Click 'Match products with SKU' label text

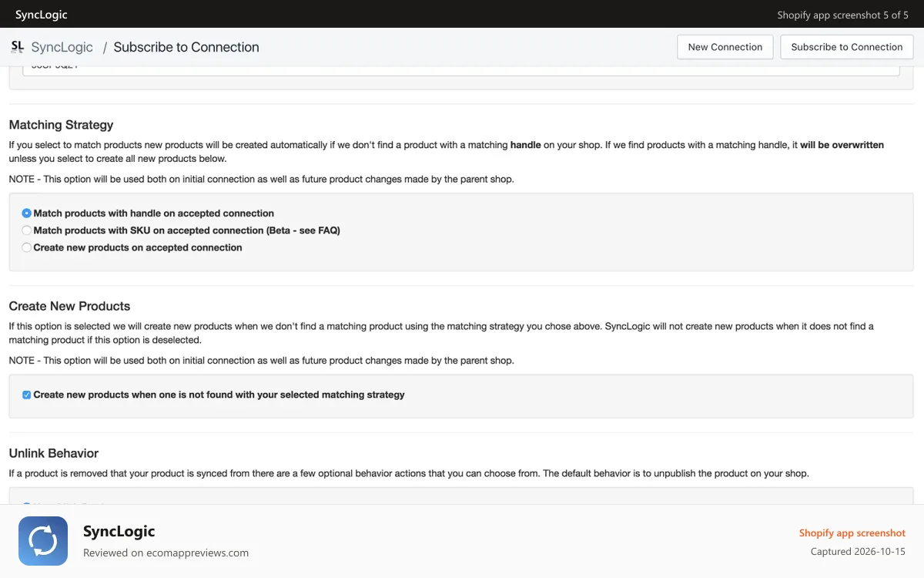click(187, 230)
